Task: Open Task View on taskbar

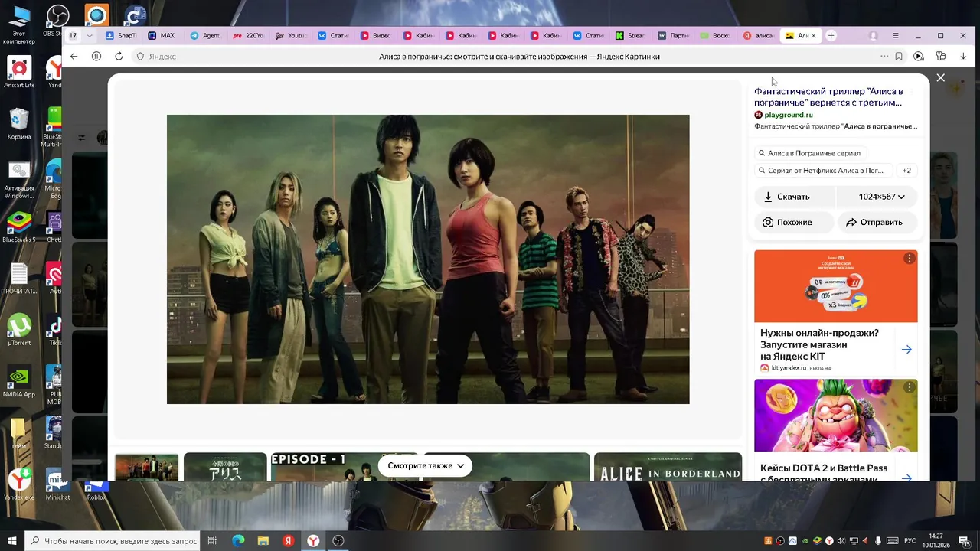Action: pos(212,541)
